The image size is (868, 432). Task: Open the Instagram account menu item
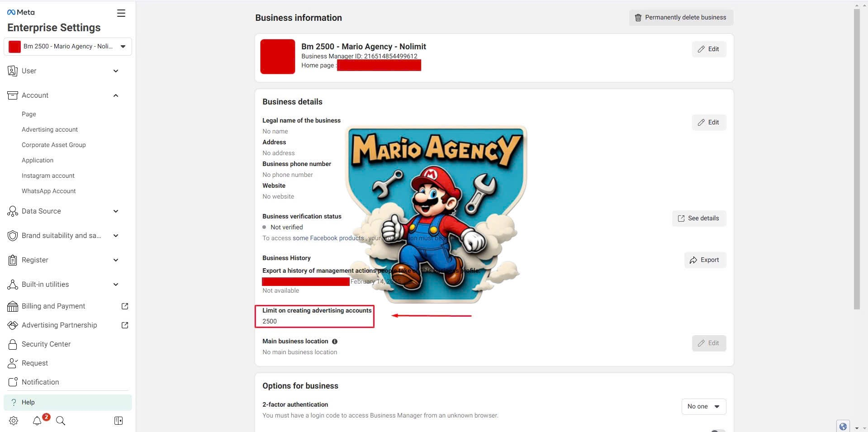[x=48, y=176]
